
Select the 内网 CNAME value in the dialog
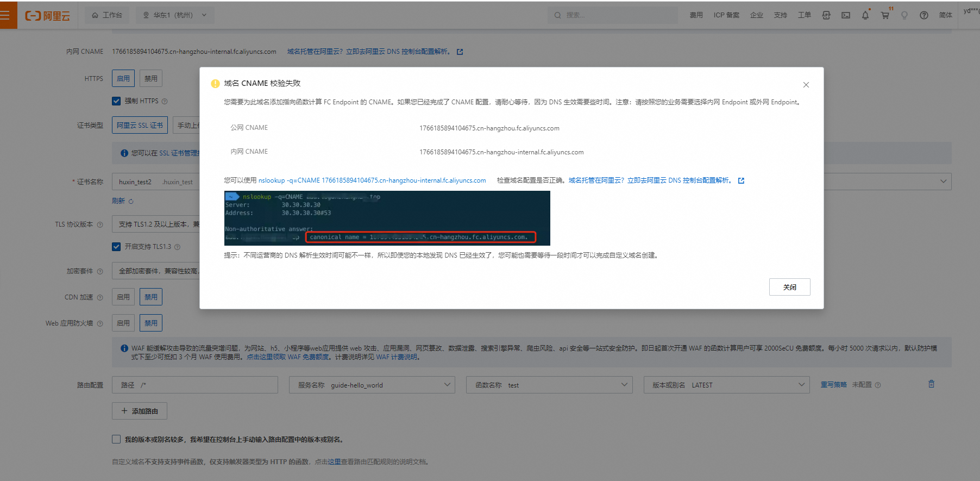click(501, 152)
